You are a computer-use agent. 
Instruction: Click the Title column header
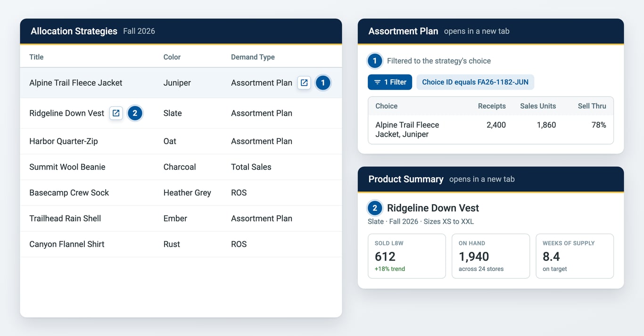point(36,57)
